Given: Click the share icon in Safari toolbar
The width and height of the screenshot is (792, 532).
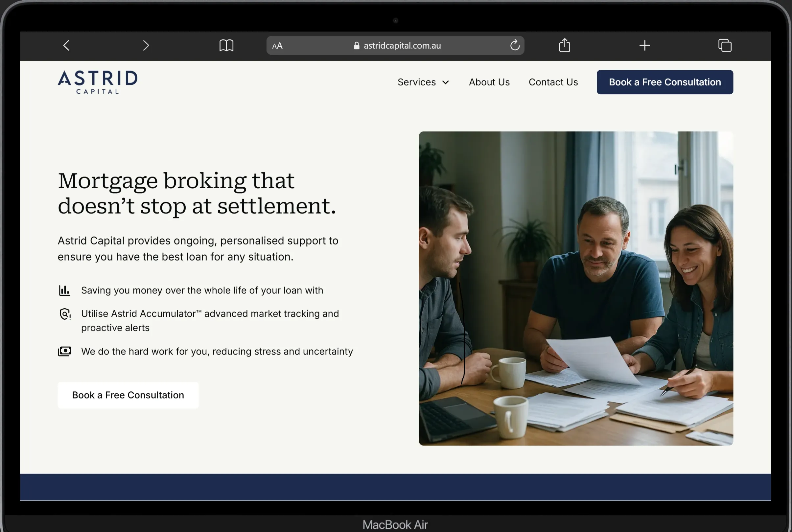Looking at the screenshot, I should pos(564,45).
